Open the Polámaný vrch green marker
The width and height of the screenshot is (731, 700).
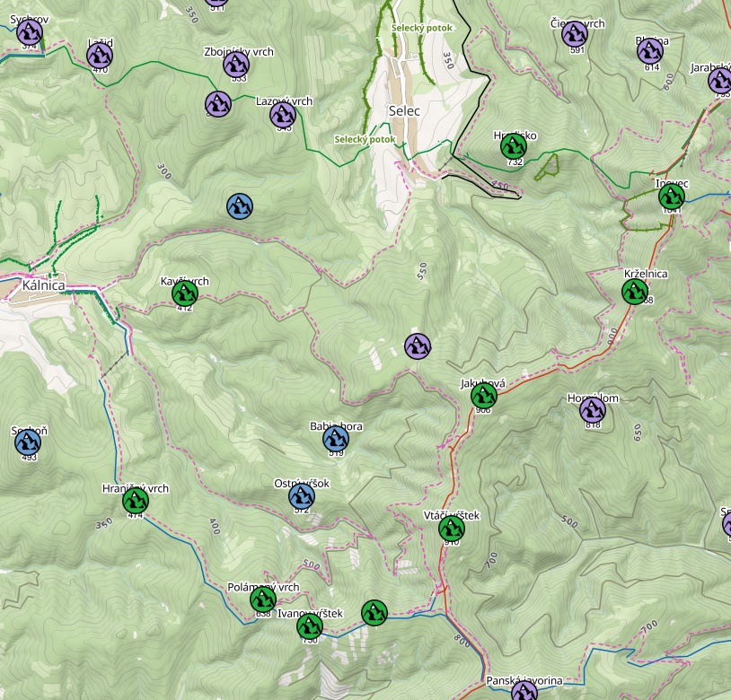coord(262,599)
